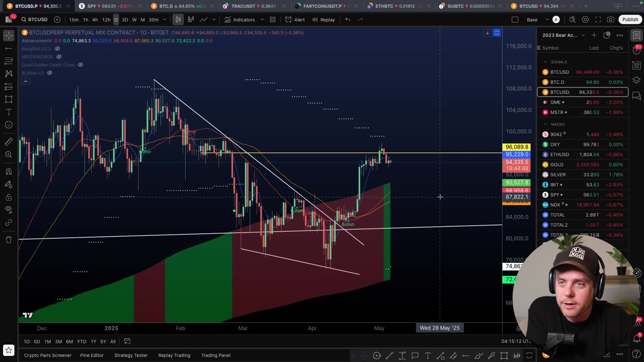Screen dimensions: 644x362
Task: Open the Fibonacci retracement tools
Action: (x=9, y=61)
